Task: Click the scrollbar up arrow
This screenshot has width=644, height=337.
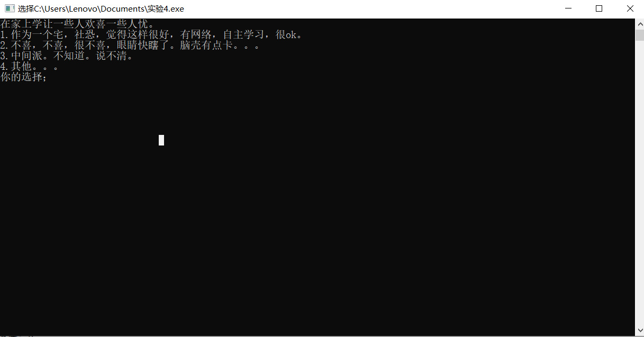Action: point(639,24)
